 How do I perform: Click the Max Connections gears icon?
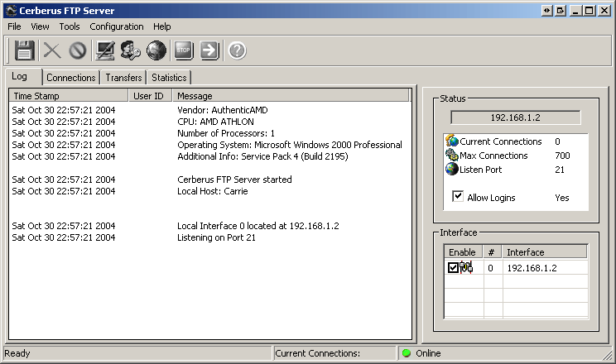452,155
